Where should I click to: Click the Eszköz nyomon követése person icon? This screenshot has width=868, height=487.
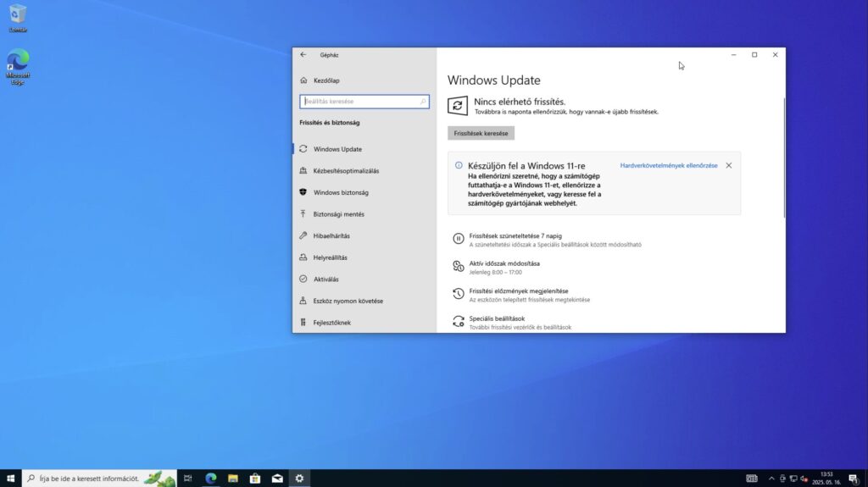click(303, 301)
